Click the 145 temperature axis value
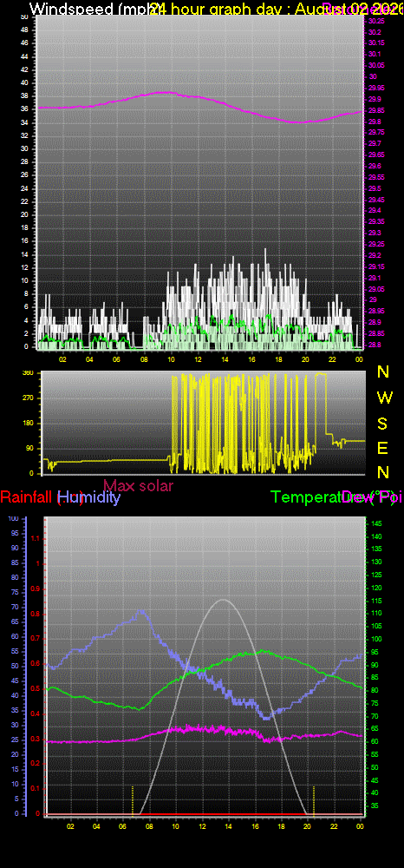Viewport: 404px width, 868px height. [x=375, y=523]
